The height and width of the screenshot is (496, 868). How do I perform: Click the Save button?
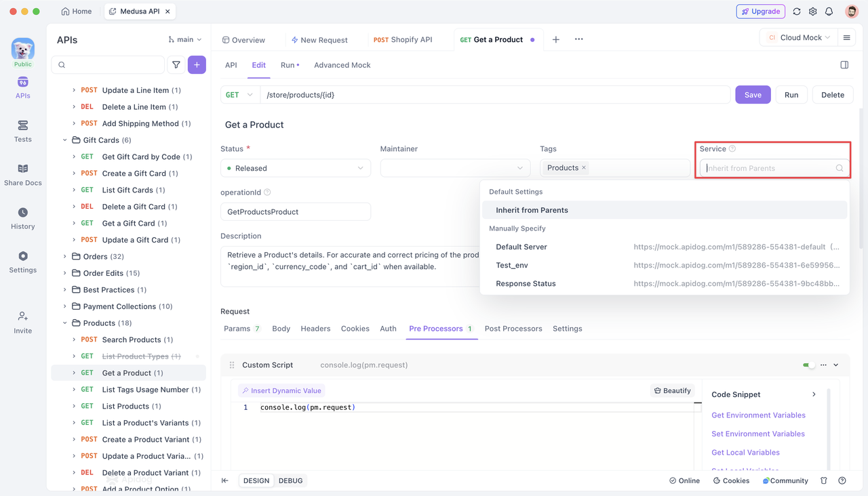[753, 95]
